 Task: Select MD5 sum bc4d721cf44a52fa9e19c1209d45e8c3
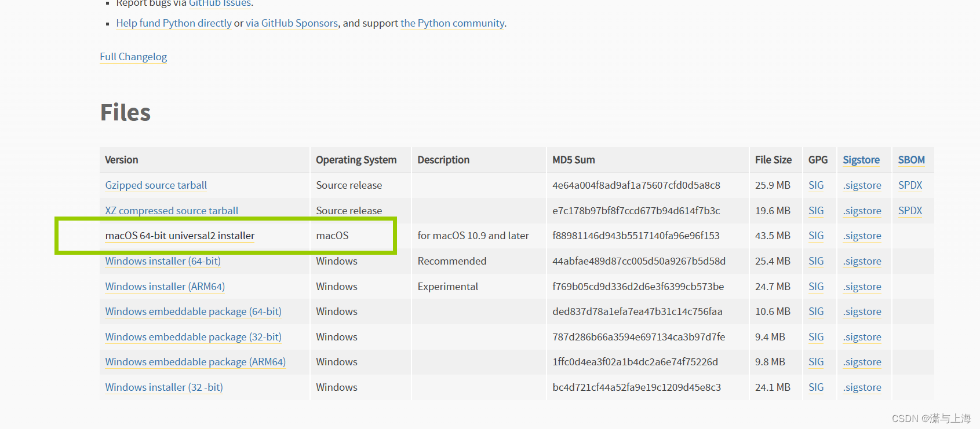click(x=637, y=387)
